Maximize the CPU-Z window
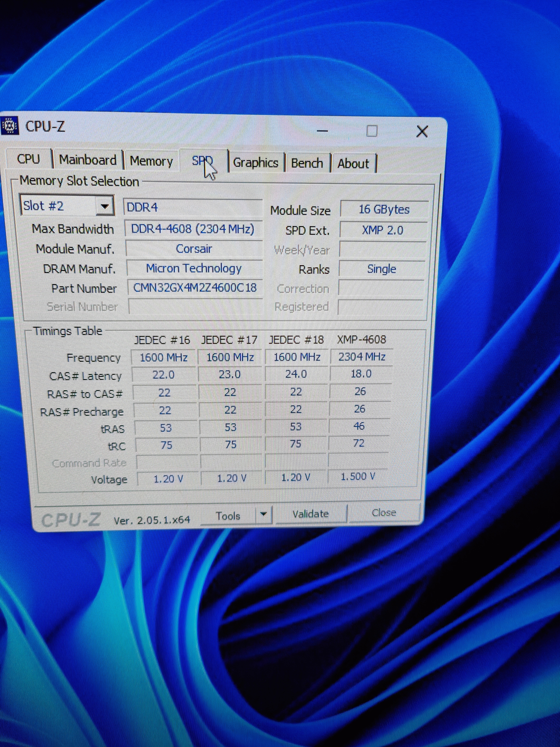The image size is (560, 747). 372,131
